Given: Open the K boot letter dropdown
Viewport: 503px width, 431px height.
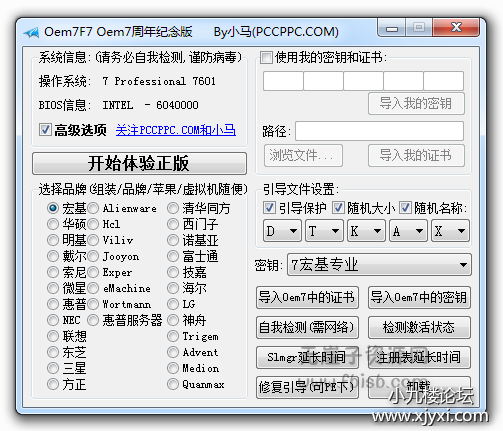Looking at the screenshot, I should 366,231.
